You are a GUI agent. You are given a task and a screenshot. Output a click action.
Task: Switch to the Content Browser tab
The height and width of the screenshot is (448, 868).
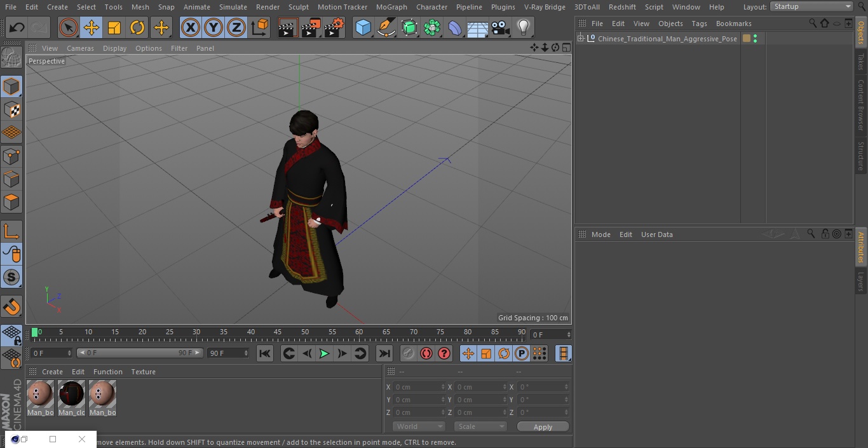861,105
